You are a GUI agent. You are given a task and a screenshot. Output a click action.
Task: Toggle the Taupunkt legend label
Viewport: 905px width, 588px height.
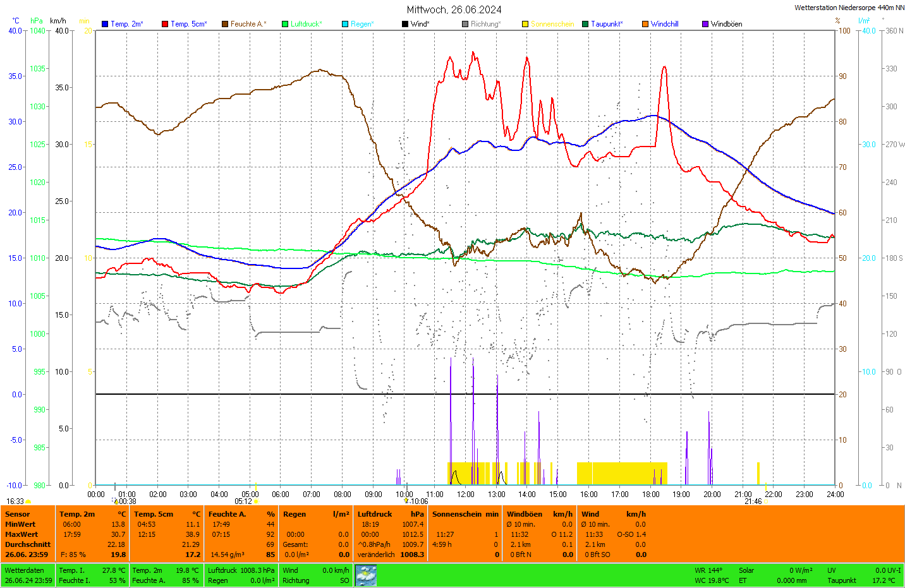coord(606,24)
